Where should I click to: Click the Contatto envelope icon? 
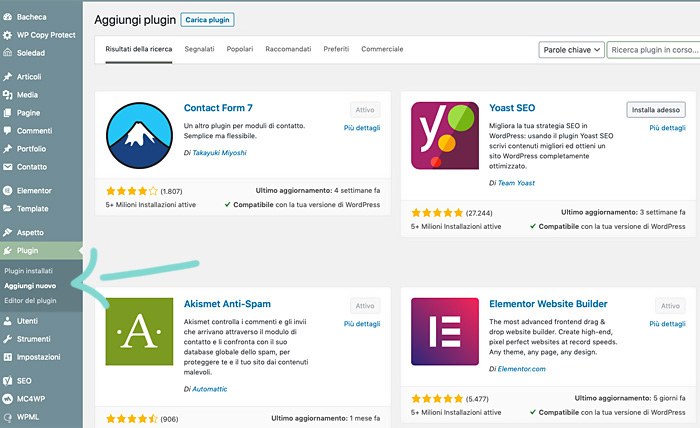click(x=8, y=167)
